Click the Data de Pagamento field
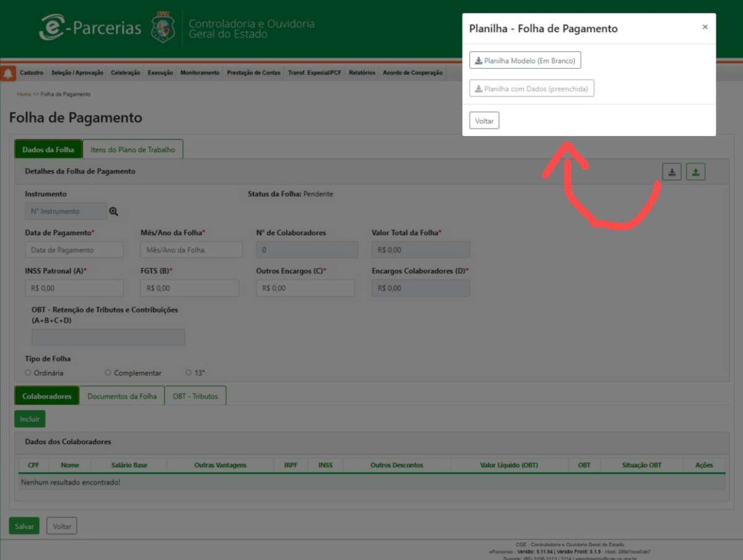The width and height of the screenshot is (743, 560). (x=74, y=250)
